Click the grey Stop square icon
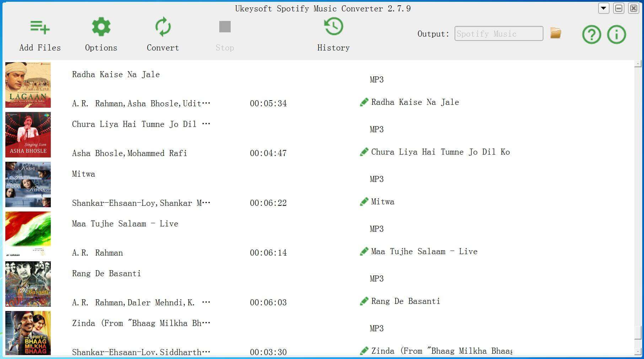644x359 pixels. 225,27
